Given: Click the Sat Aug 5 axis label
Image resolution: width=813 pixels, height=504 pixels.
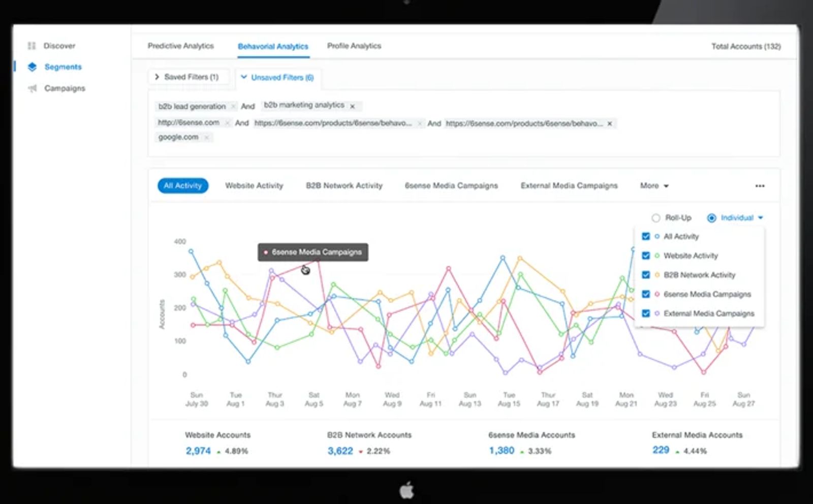Looking at the screenshot, I should point(314,399).
